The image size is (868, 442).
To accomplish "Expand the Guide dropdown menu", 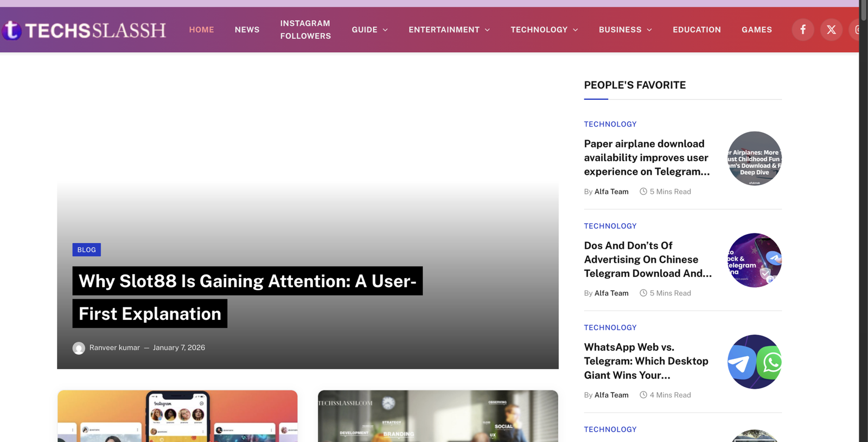I will [x=369, y=30].
